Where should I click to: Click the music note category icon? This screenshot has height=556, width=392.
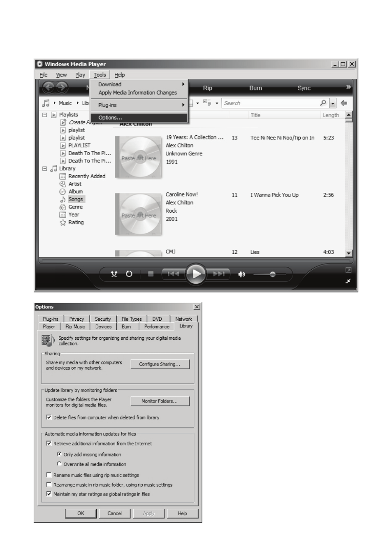[46, 103]
